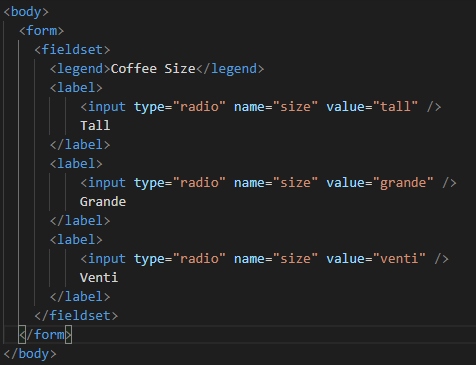Click the word "Venti" label text
This screenshot has height=365, width=476.
99,278
